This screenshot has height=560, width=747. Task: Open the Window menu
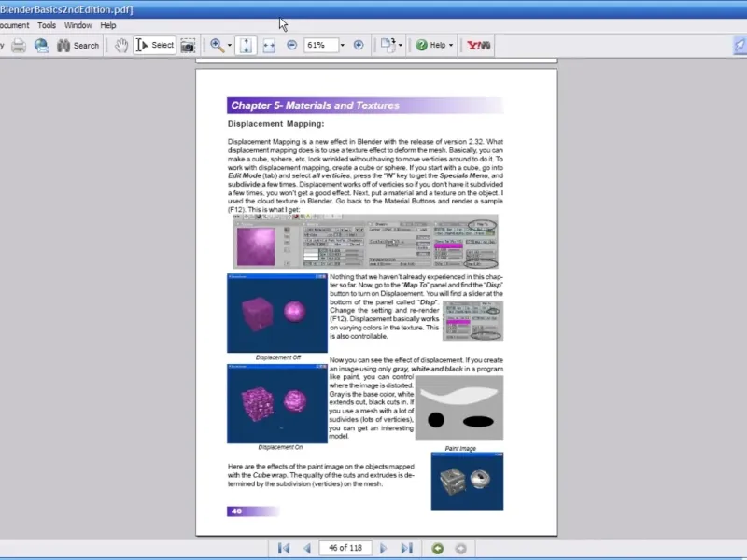point(78,25)
